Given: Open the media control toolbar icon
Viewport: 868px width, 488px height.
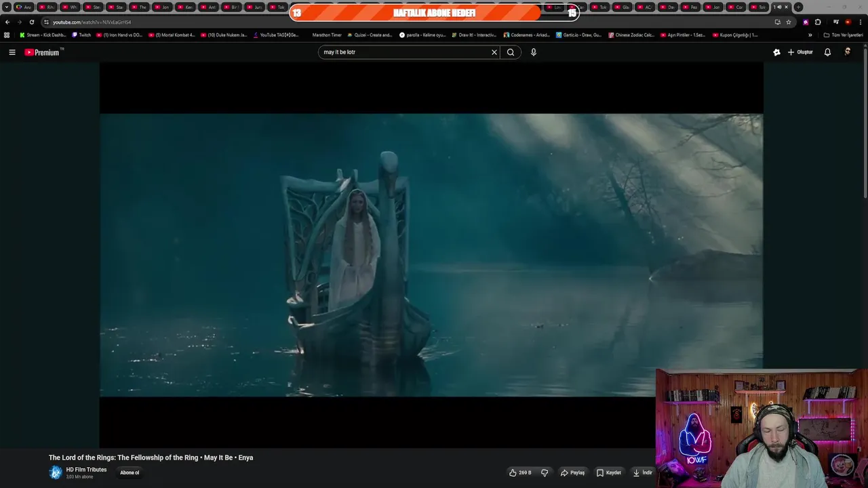Looking at the screenshot, I should [x=836, y=22].
